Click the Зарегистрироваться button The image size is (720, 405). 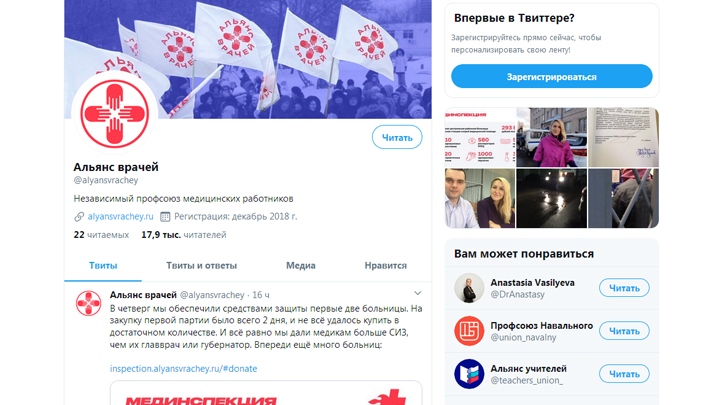coord(551,76)
